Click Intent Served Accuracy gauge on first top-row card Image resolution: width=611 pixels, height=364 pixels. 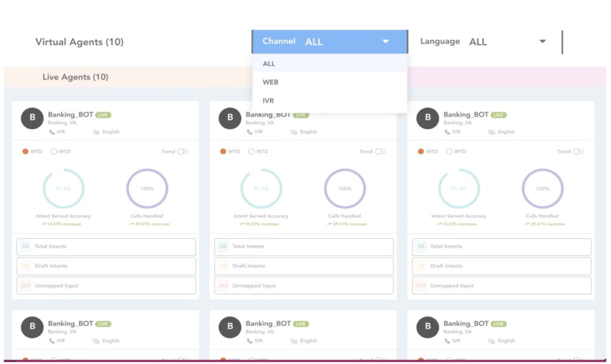pos(63,189)
